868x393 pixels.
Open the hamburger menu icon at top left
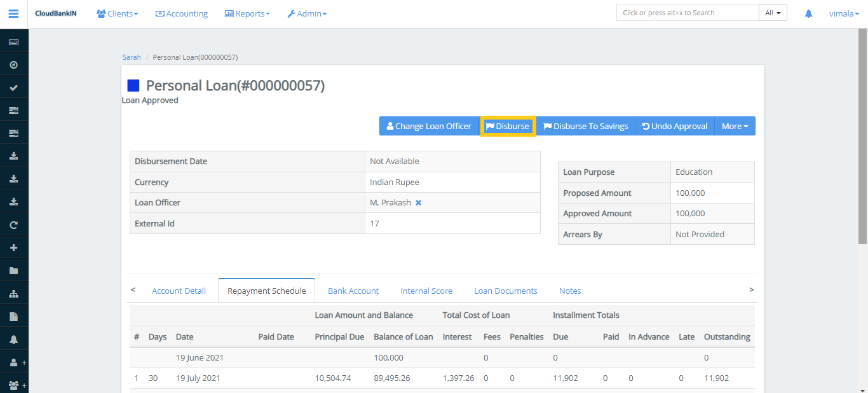point(13,13)
